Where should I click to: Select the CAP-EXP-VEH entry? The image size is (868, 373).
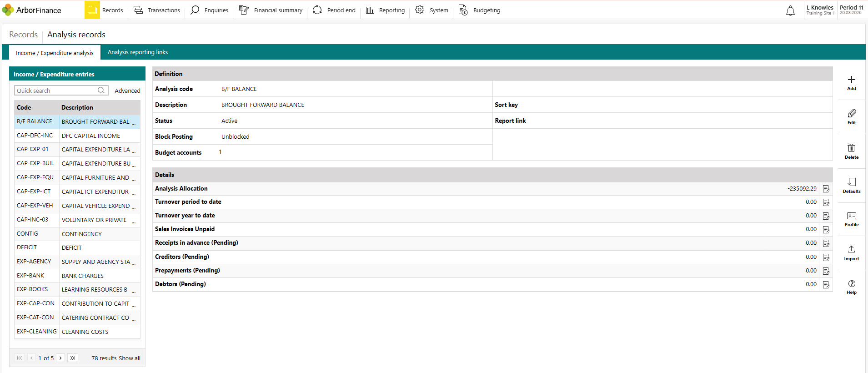(77, 206)
